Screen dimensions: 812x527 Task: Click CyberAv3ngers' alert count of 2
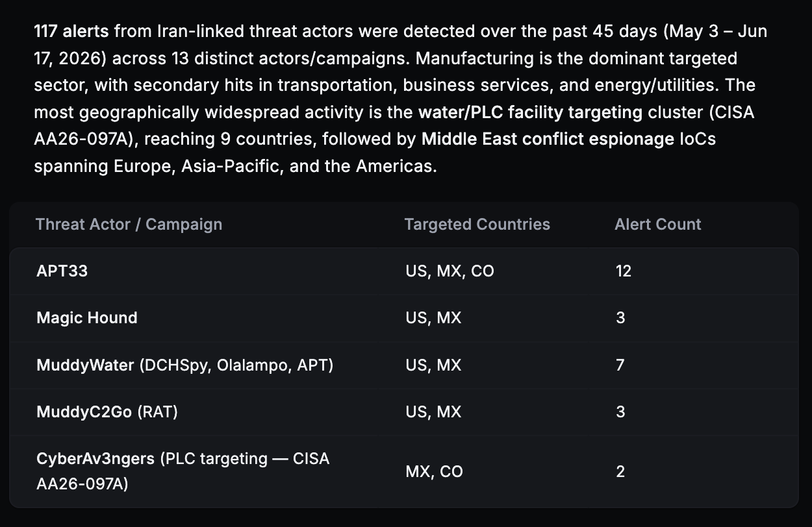[620, 472]
